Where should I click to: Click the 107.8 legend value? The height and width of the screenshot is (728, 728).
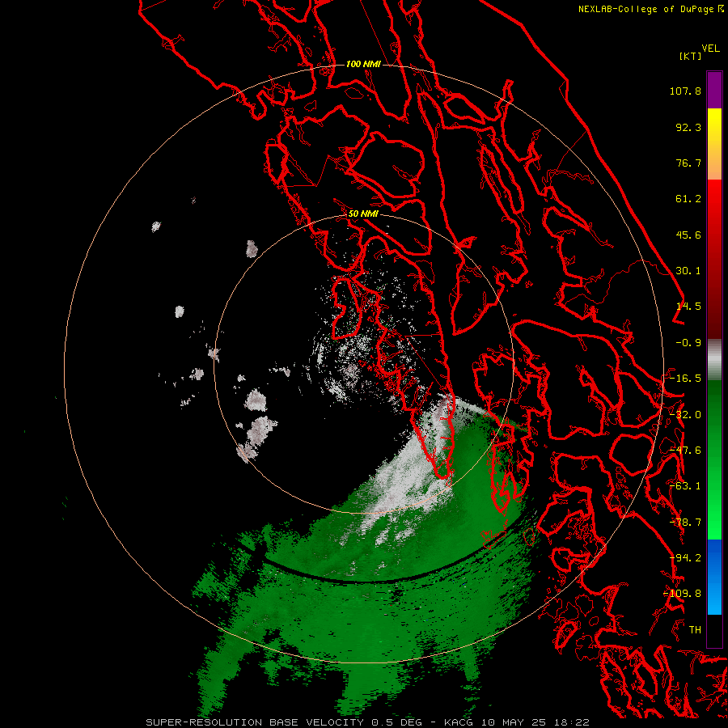click(x=685, y=91)
